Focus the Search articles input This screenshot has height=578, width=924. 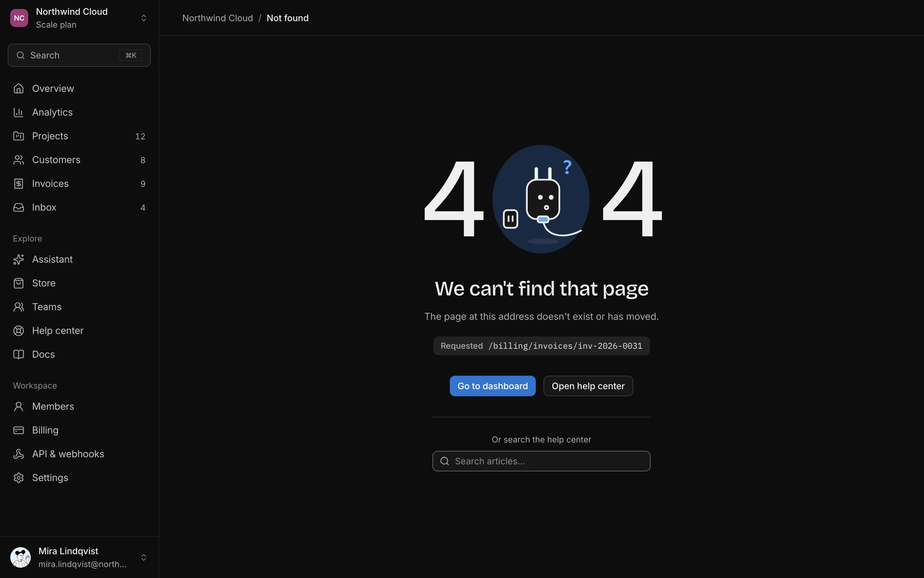(541, 461)
